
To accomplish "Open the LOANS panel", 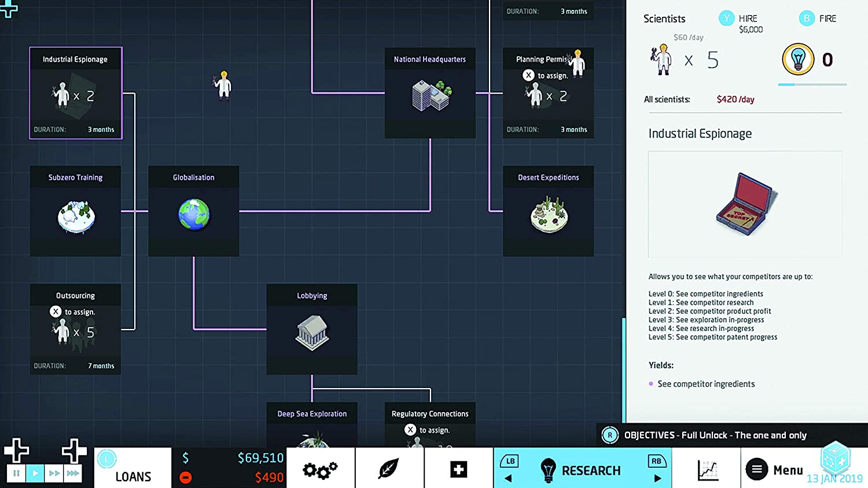I will tap(133, 469).
